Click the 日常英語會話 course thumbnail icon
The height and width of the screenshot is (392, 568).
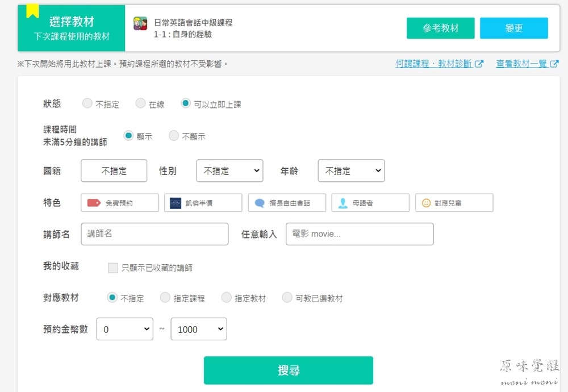coord(140,23)
